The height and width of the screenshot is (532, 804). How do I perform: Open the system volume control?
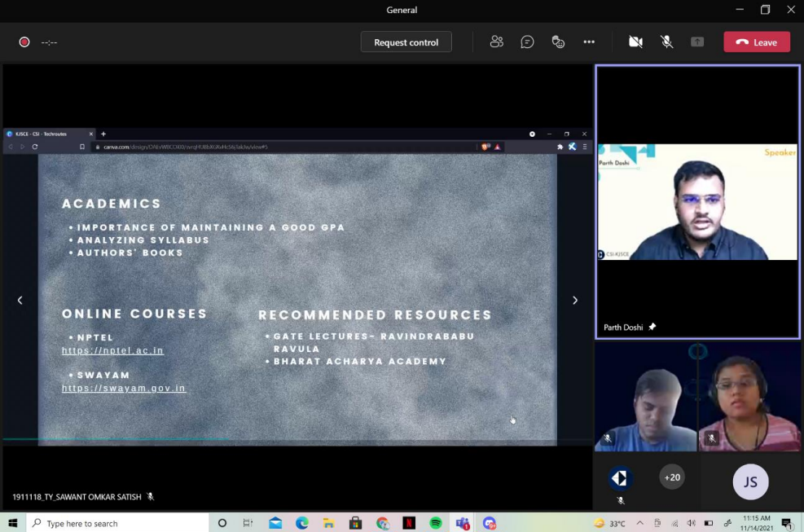691,523
